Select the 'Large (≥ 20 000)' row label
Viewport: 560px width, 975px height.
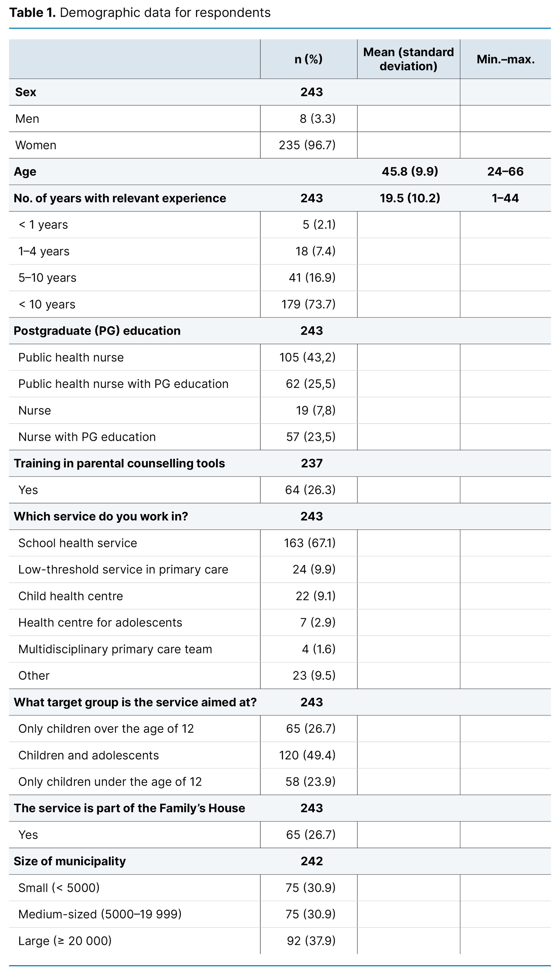pos(65,941)
